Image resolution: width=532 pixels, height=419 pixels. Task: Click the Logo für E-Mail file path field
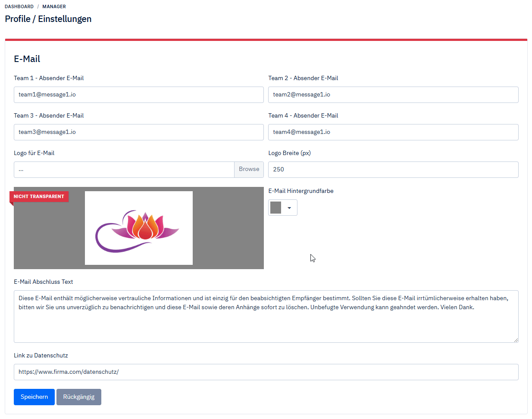pos(124,170)
